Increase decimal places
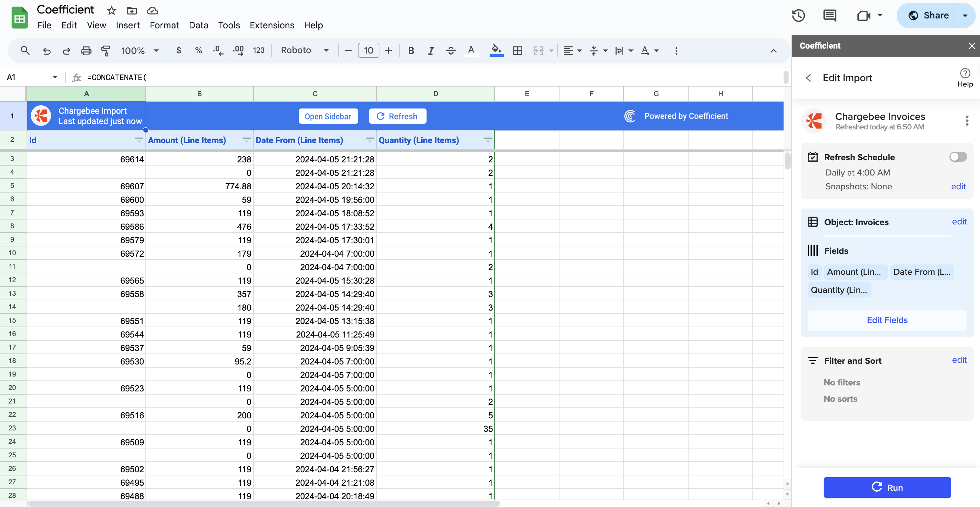The height and width of the screenshot is (507, 980). point(239,51)
